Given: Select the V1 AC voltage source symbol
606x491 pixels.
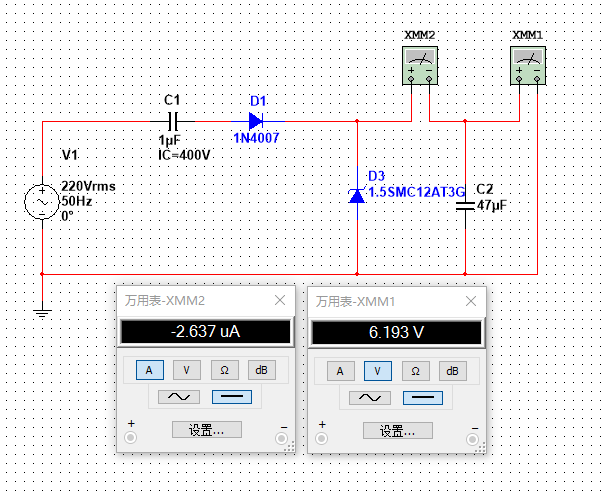Looking at the screenshot, I should (x=42, y=202).
